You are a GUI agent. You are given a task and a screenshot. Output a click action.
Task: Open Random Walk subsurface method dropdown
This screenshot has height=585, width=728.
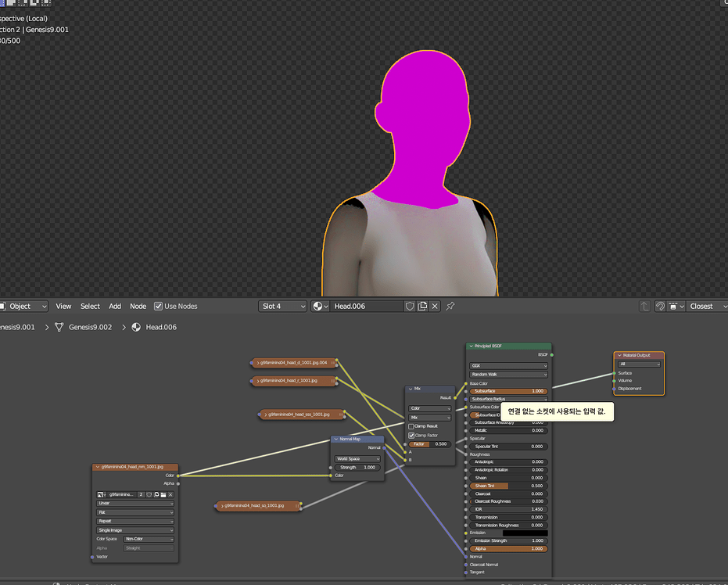(x=508, y=375)
